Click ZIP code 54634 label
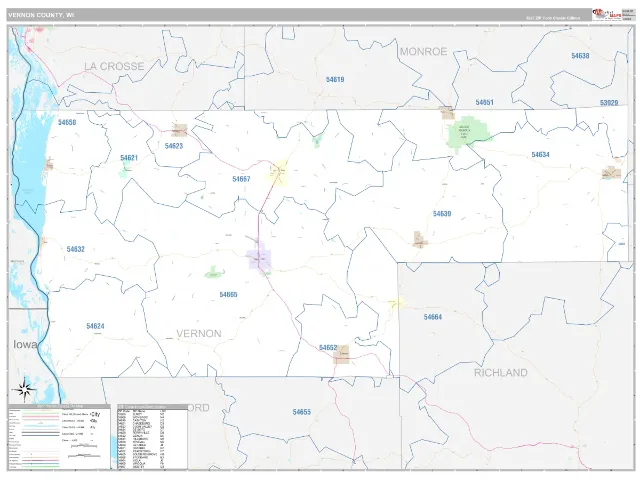 (x=540, y=155)
